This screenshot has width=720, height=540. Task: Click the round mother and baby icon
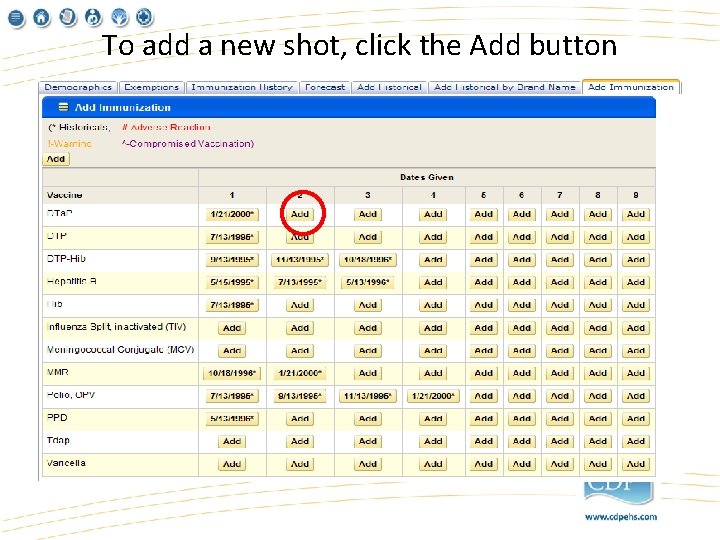93,17
